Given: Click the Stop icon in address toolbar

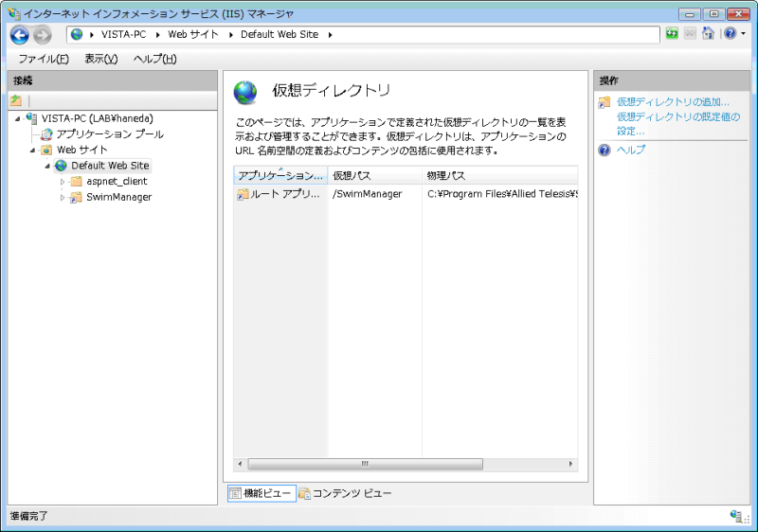Looking at the screenshot, I should point(690,33).
